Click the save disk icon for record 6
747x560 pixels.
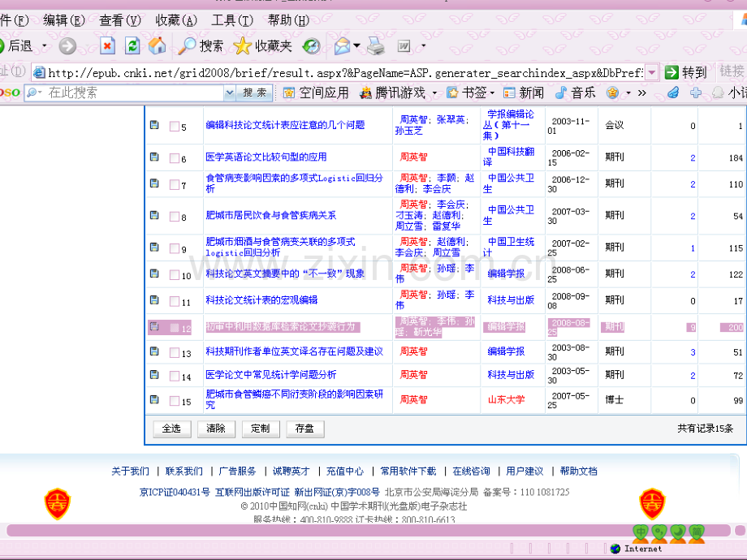154,157
